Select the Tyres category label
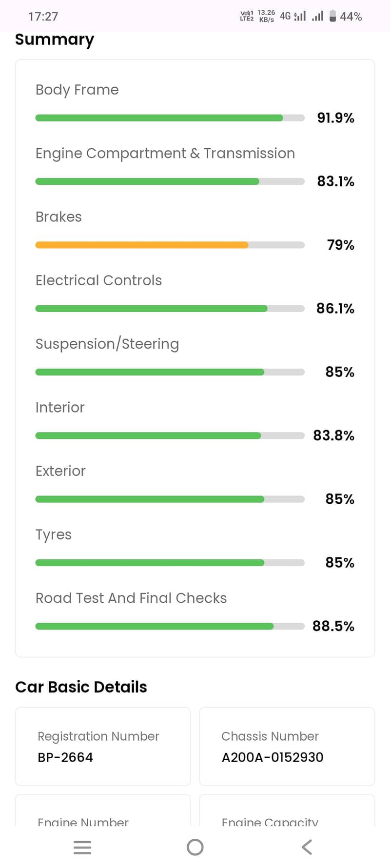Viewport: 390px width, 868px height. point(54,534)
